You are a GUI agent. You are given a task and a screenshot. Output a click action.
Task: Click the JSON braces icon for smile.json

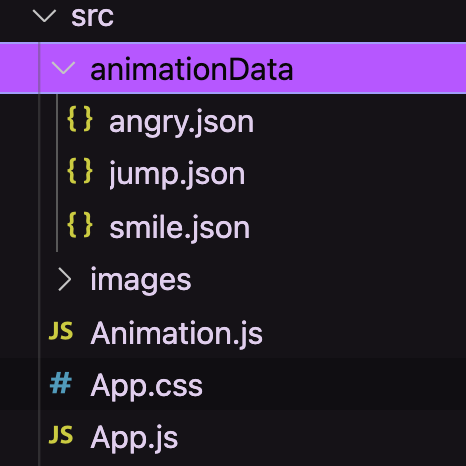click(80, 225)
